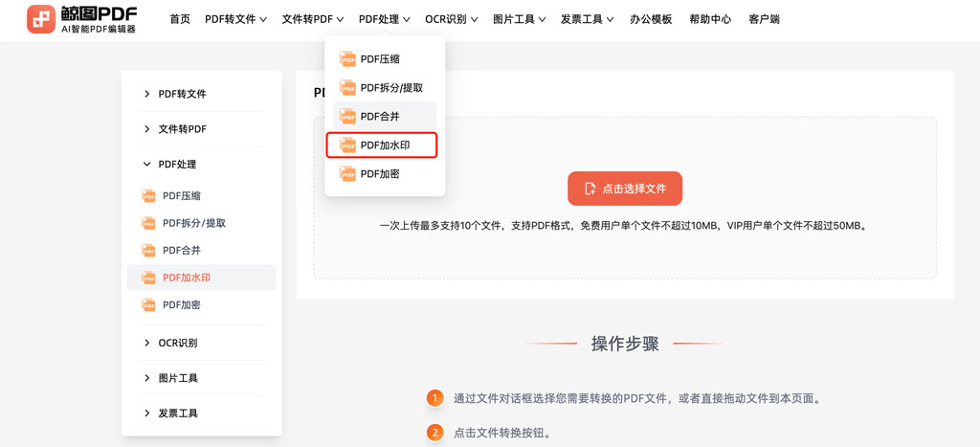Open OCR识别 dropdown in top navigation
This screenshot has width=980, height=447.
click(x=452, y=19)
